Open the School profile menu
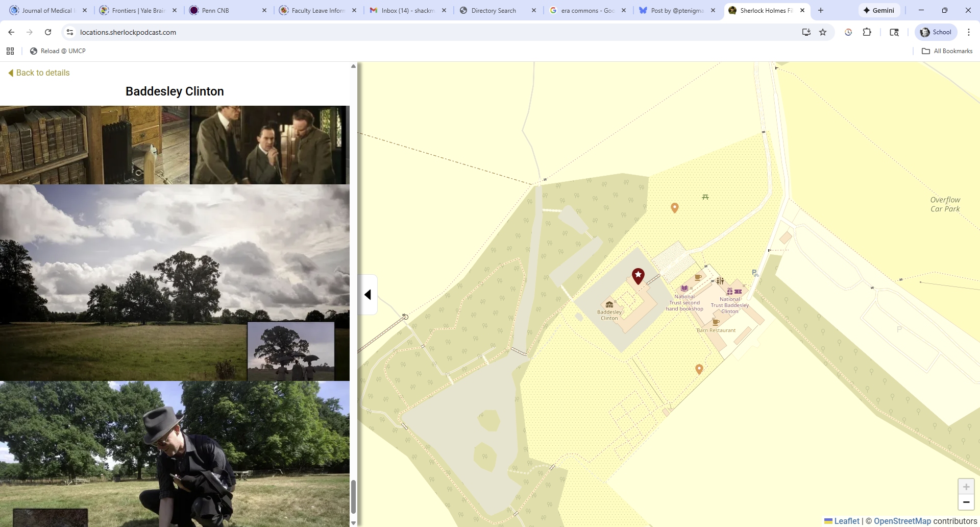Viewport: 980px width, 527px height. coord(936,32)
